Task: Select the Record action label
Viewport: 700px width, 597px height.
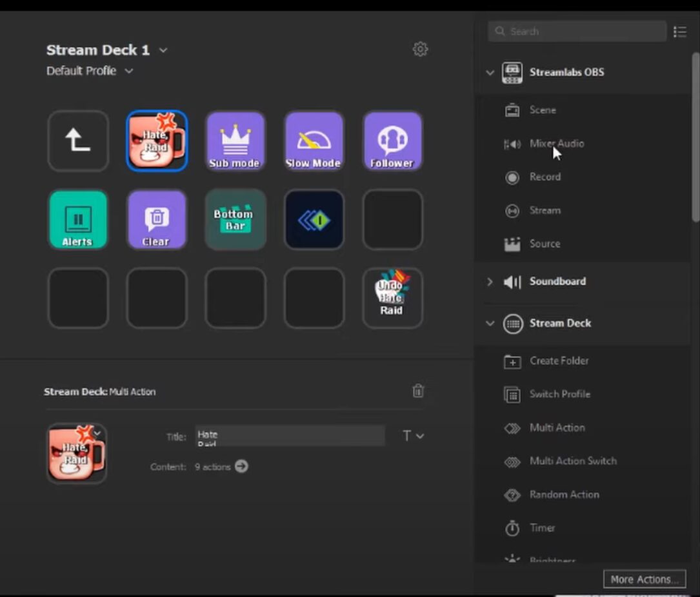Action: tap(545, 177)
